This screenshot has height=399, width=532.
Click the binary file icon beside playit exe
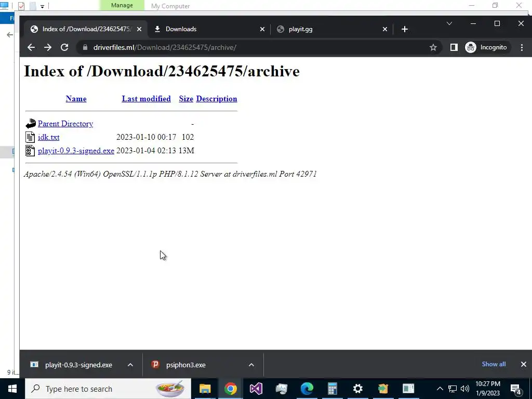pos(30,151)
